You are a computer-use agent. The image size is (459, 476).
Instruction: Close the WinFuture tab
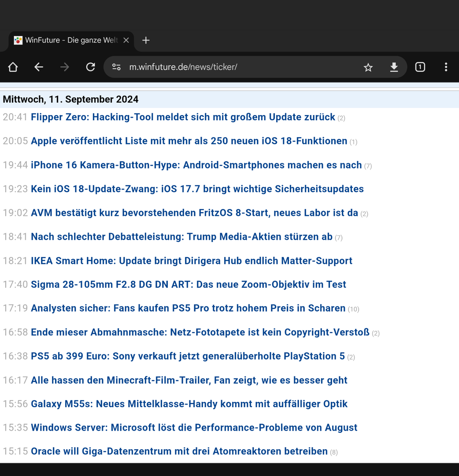(x=126, y=41)
